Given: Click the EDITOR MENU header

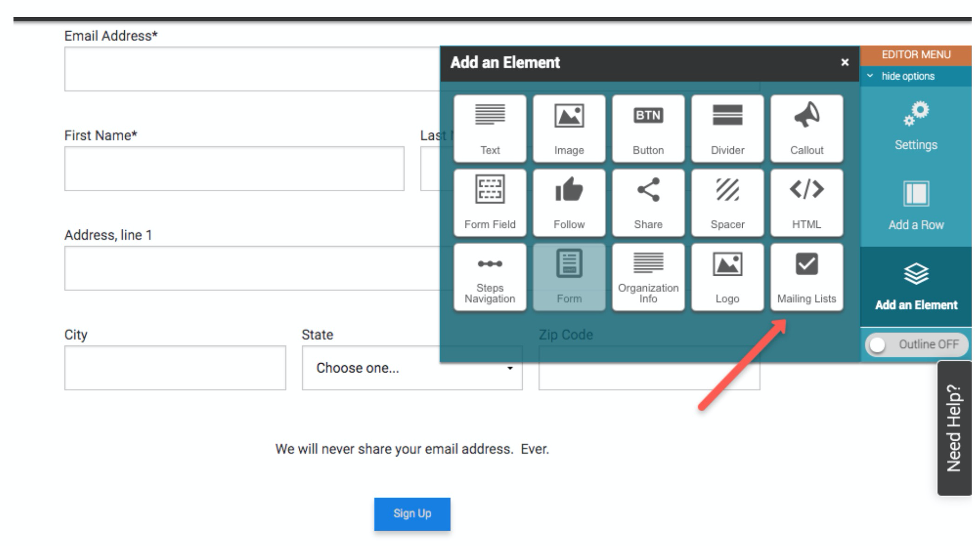Looking at the screenshot, I should pyautogui.click(x=916, y=55).
